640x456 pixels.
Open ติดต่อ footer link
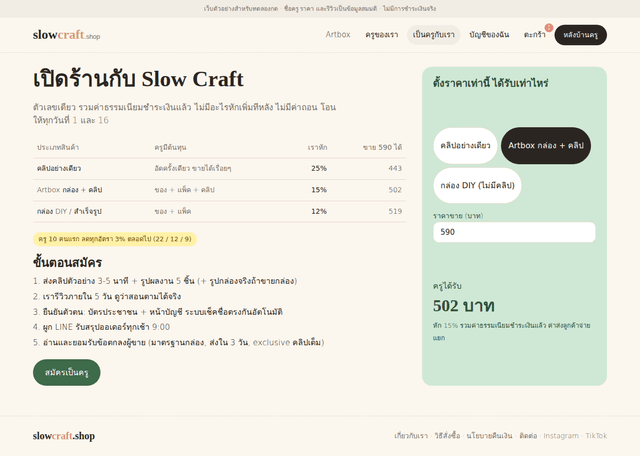tap(528, 436)
